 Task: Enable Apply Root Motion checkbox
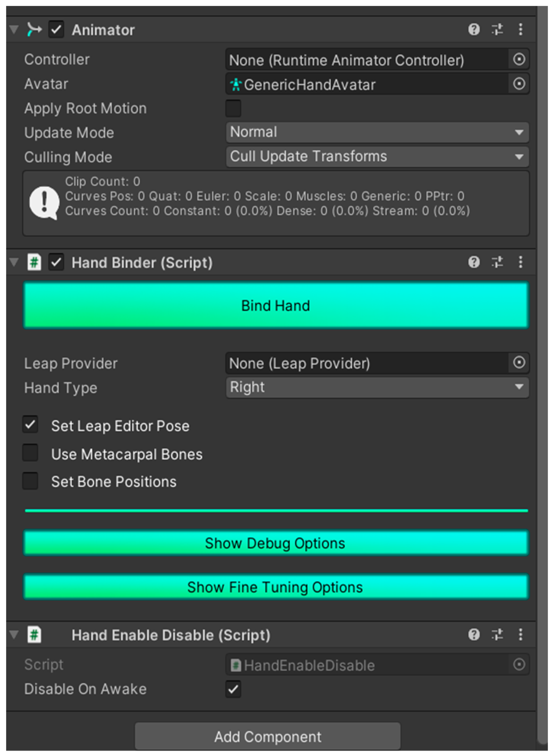[233, 108]
